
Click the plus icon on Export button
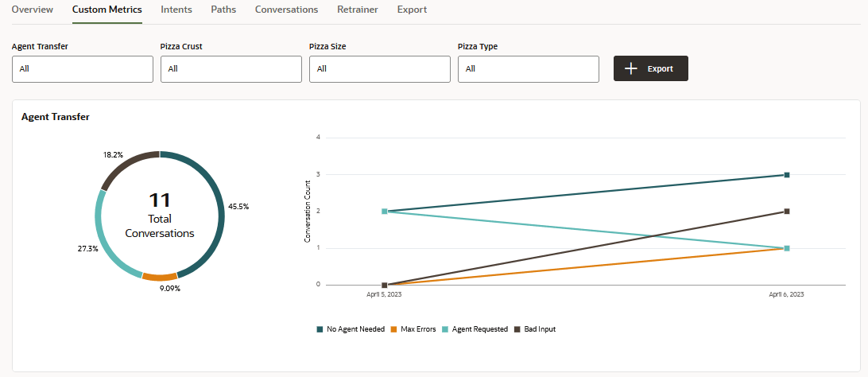[631, 69]
